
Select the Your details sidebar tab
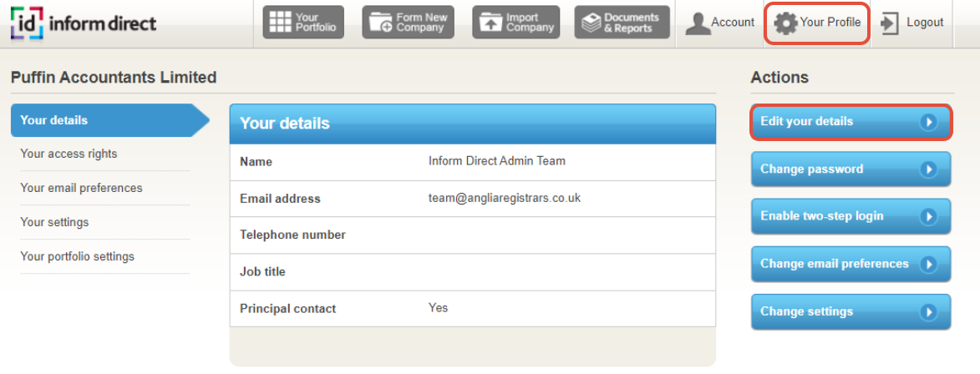110,120
